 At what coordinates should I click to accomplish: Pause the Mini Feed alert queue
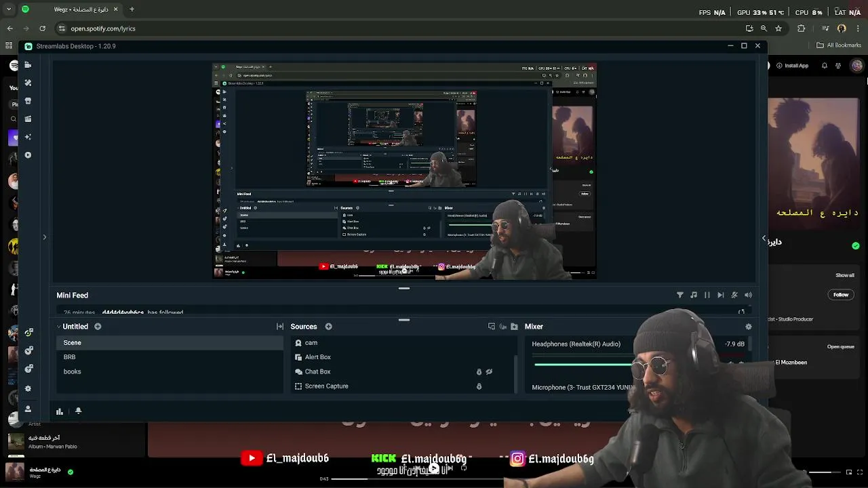[707, 295]
